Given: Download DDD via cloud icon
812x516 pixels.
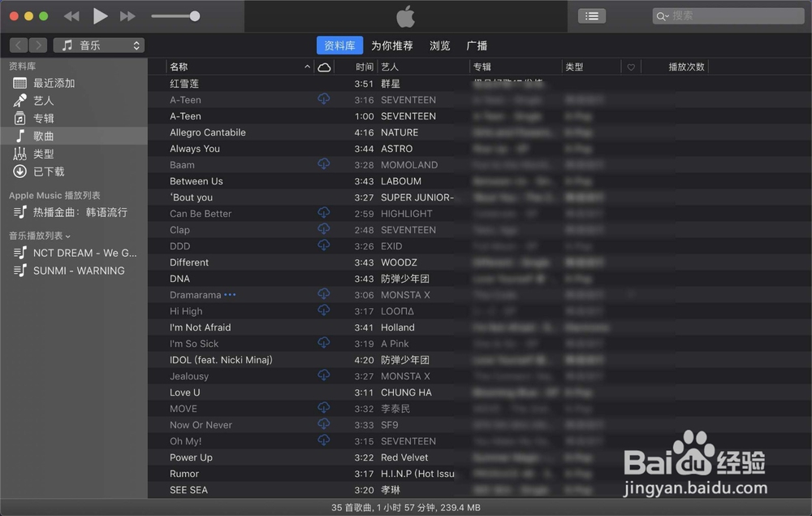Looking at the screenshot, I should click(x=324, y=245).
